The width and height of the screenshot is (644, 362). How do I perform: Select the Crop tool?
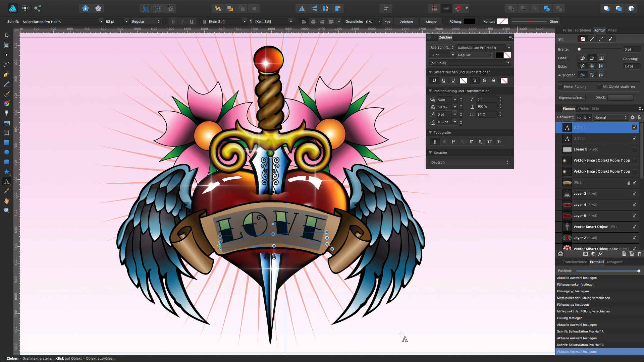pyautogui.click(x=7, y=133)
